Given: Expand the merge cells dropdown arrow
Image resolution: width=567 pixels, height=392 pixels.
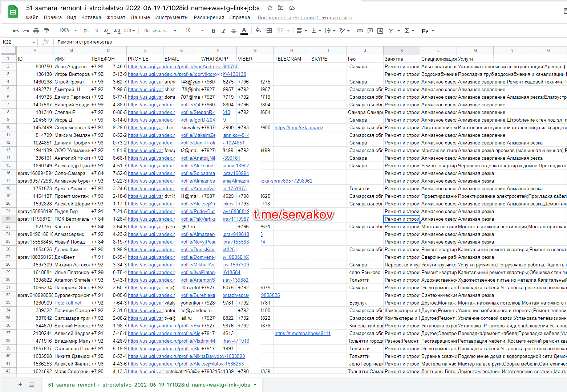Looking at the screenshot, I should point(288,31).
